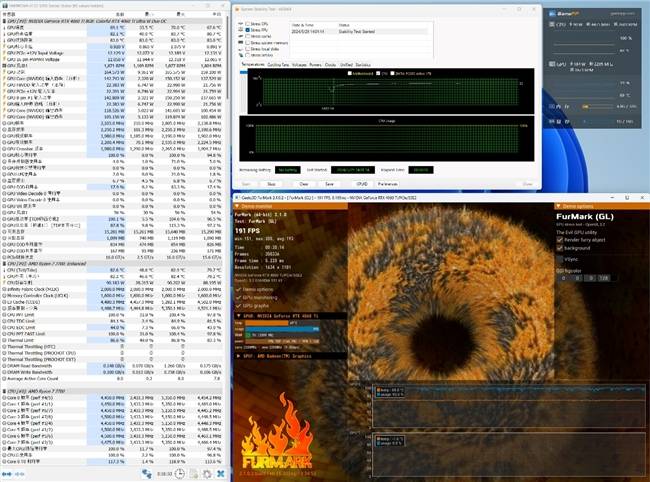Enable Stress CPU checkbox in AIDA64
650x482 pixels.
point(247,24)
